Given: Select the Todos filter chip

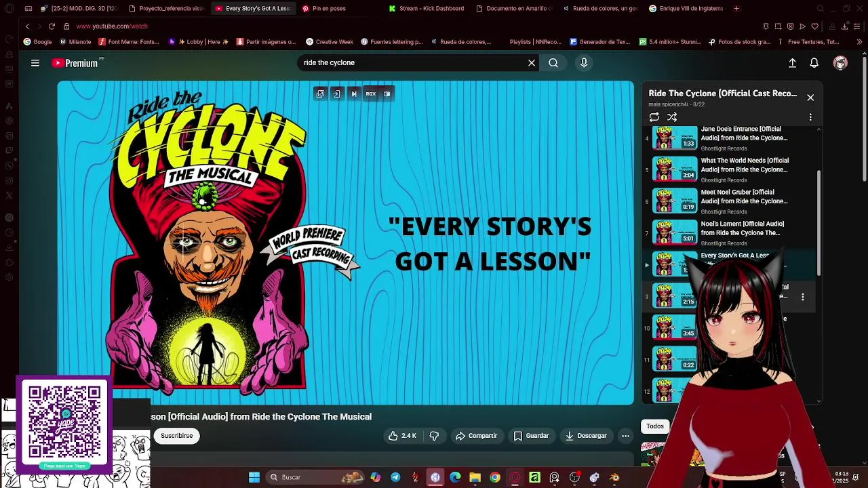Looking at the screenshot, I should click(x=655, y=426).
